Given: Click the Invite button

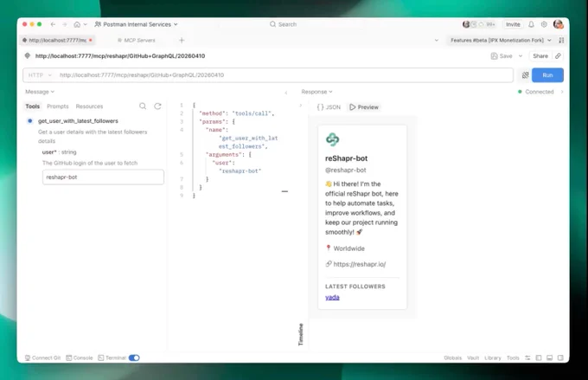Looking at the screenshot, I should (x=513, y=24).
